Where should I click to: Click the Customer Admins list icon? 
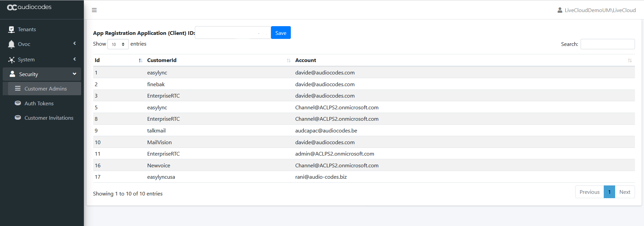(18, 89)
